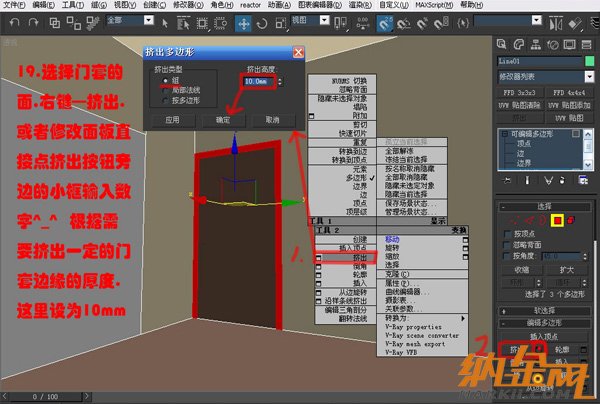The width and height of the screenshot is (600, 404).
Task: Toggle the Window/Crossing selection icon
Action: [220, 24]
